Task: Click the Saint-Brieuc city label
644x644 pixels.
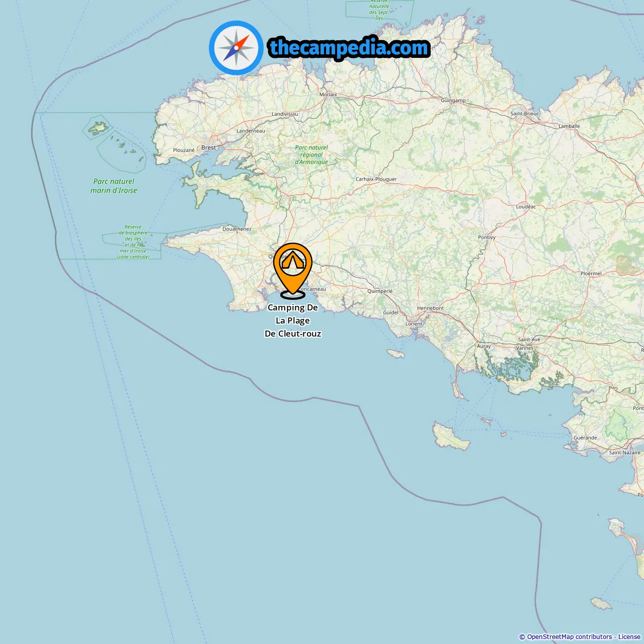Action: point(525,114)
